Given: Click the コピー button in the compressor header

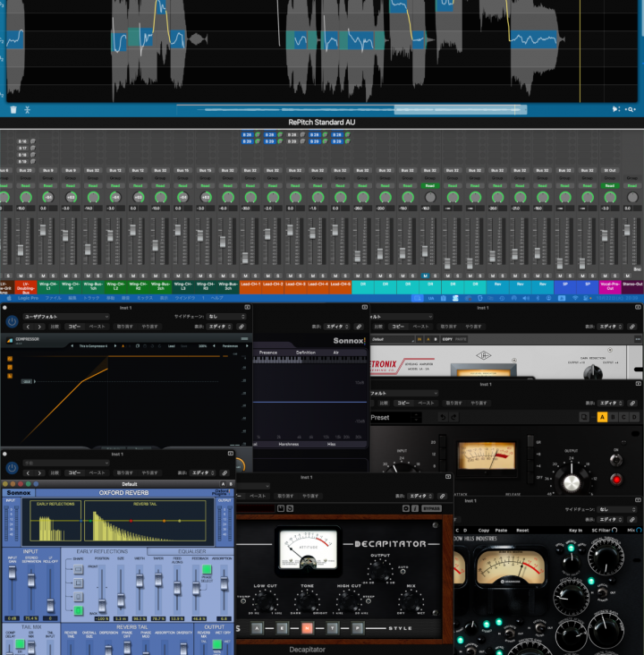Looking at the screenshot, I should (73, 327).
